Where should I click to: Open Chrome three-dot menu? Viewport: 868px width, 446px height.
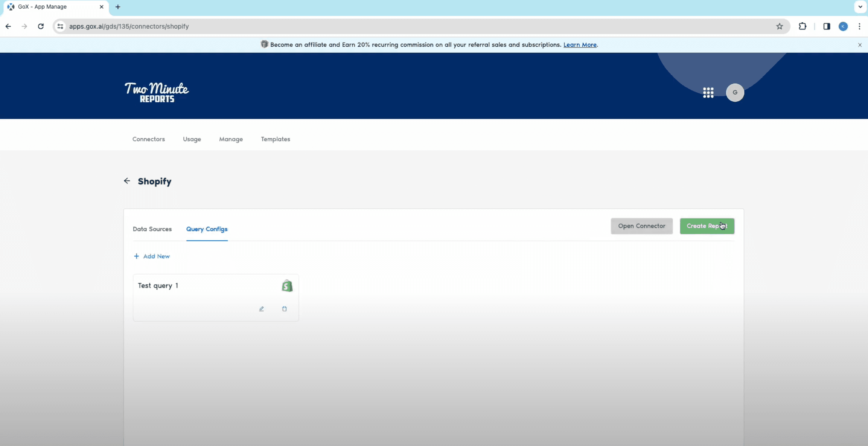click(x=859, y=26)
